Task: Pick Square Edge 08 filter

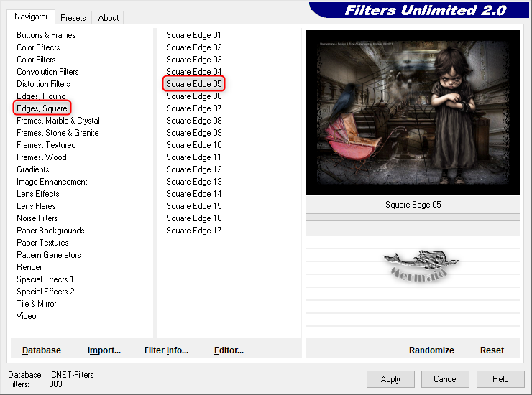Action: pos(194,121)
